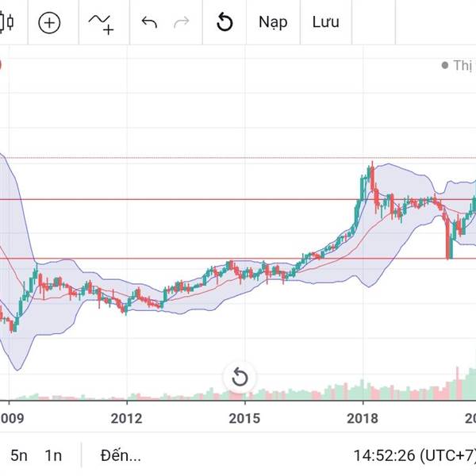Click the 2015 label on time axis
Viewport: 476px width, 476px height.
[245, 417]
